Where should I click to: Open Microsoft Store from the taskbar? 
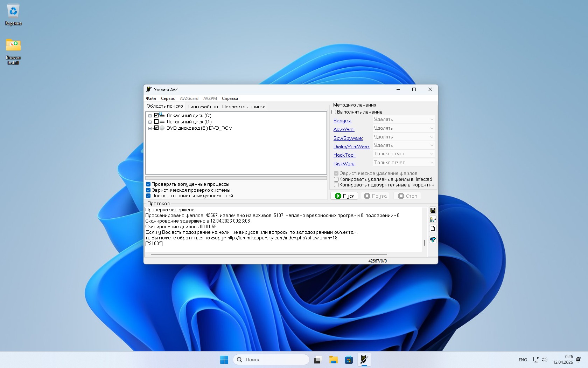(349, 360)
